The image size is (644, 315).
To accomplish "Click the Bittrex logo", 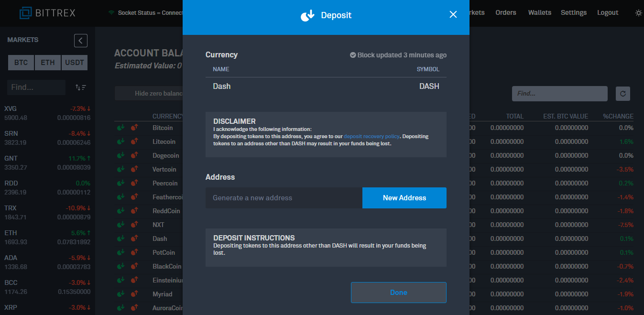I will click(47, 13).
